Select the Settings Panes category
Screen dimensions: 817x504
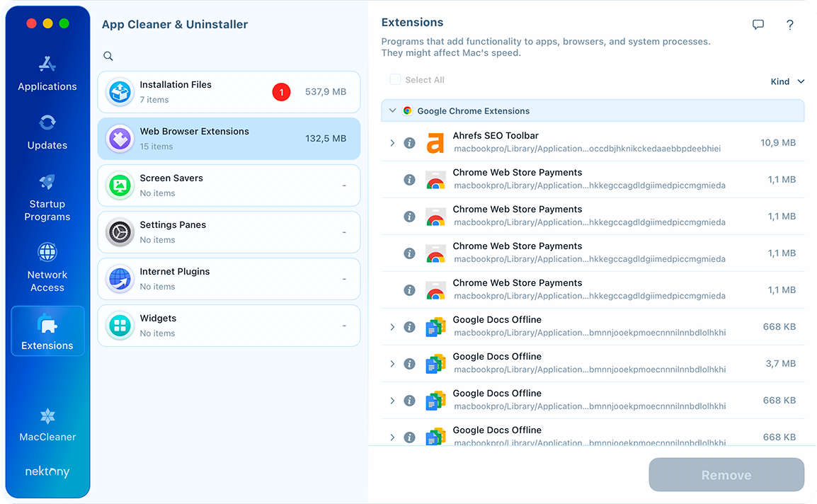[229, 232]
